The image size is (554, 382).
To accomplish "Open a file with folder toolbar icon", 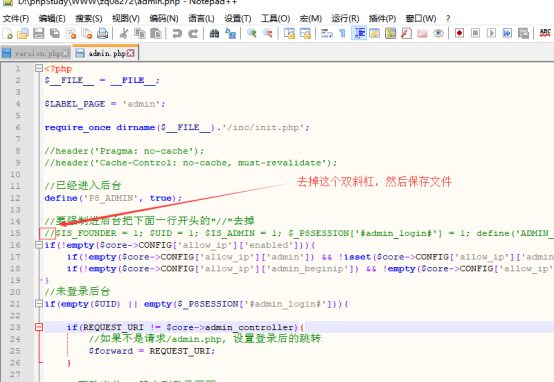I will point(23,34).
